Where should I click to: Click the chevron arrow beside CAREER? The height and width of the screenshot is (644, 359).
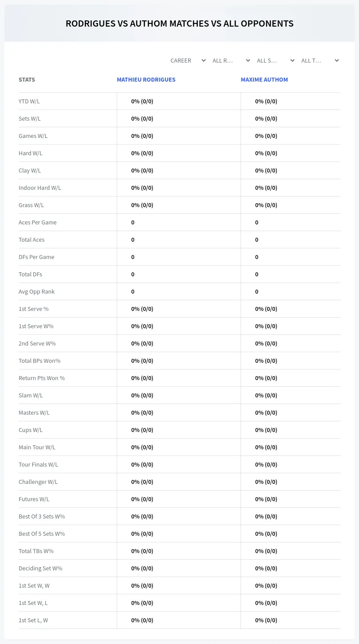click(204, 60)
